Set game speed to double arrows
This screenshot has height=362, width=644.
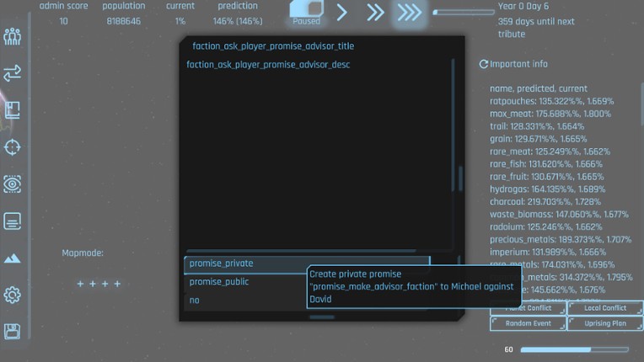(376, 13)
